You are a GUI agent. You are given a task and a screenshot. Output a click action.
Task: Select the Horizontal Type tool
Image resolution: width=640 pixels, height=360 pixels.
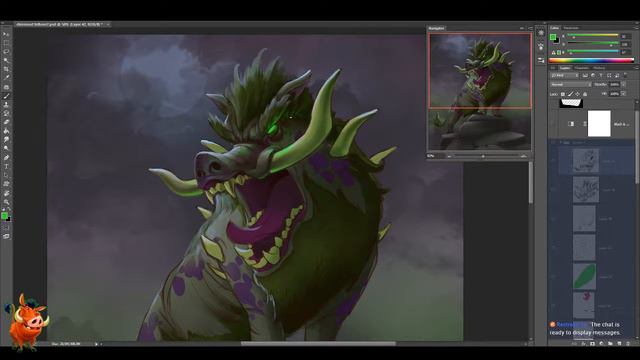(6, 167)
